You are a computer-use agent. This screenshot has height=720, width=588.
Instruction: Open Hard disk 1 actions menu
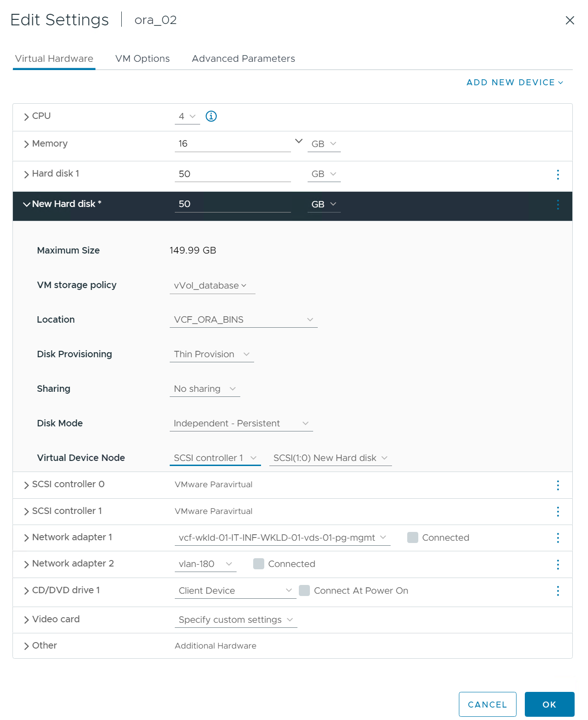[558, 174]
